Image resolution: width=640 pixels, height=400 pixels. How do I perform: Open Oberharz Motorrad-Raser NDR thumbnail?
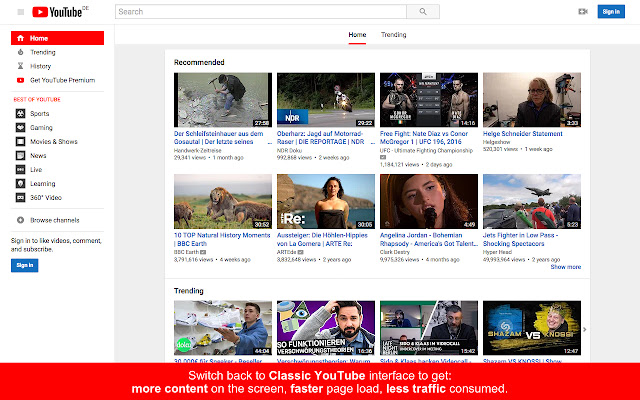click(326, 100)
